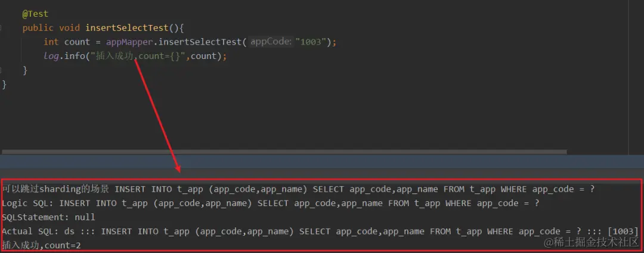Click the @Test annotation line
644x253 pixels.
pyautogui.click(x=35, y=14)
